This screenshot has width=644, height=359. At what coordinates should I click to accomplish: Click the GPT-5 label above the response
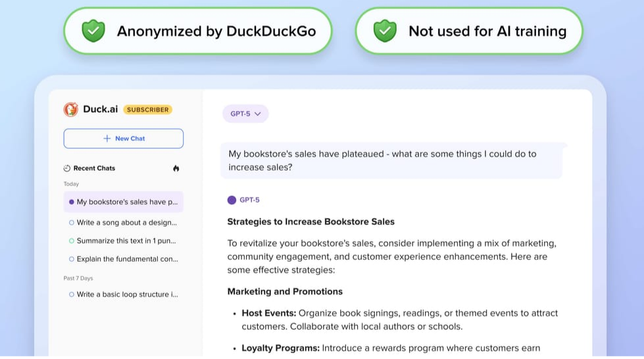pos(249,200)
